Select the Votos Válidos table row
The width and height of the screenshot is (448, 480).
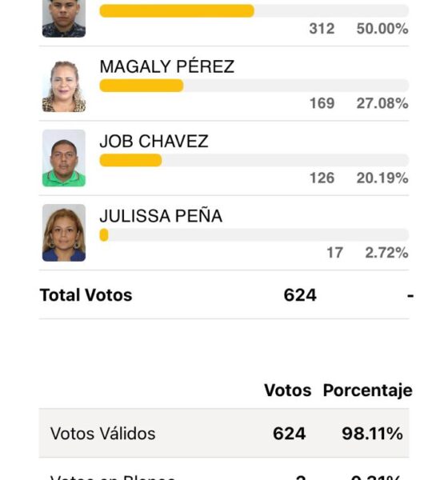224,433
